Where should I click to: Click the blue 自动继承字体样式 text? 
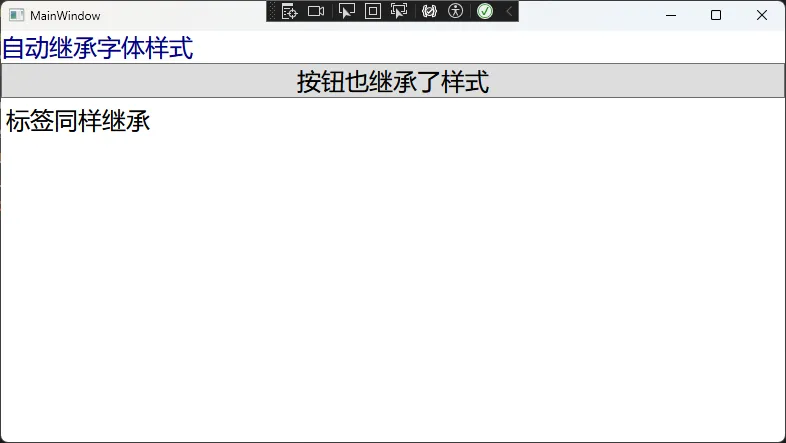coord(97,48)
